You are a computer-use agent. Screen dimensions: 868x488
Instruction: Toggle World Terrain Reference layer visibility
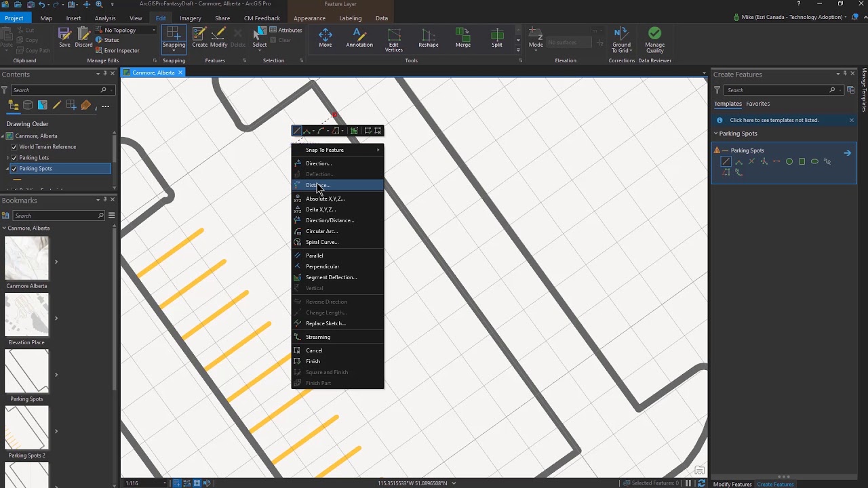point(14,147)
